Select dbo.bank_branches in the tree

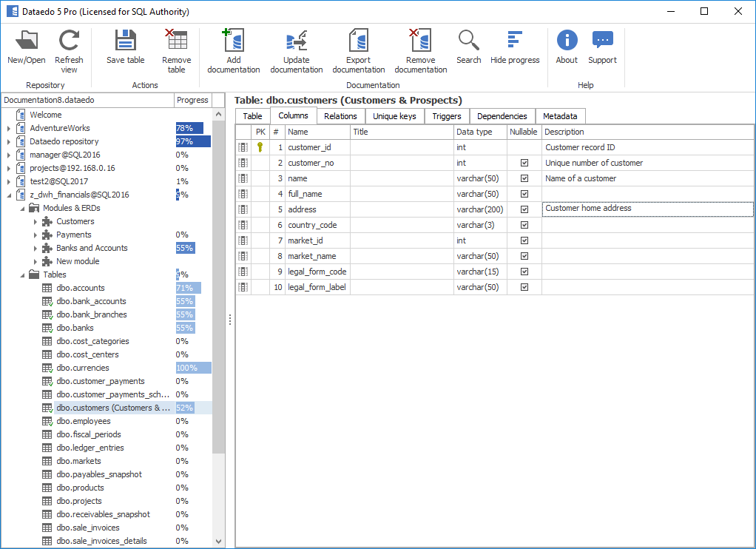[x=92, y=314]
